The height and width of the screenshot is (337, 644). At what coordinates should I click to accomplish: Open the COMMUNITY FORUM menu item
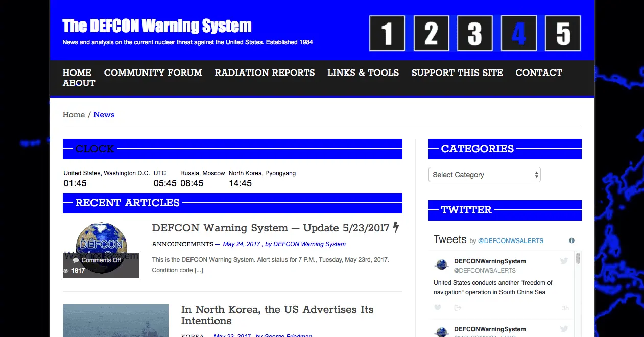coord(153,73)
